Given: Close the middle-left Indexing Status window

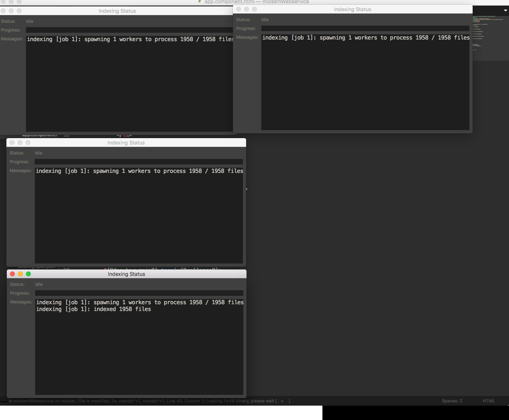Looking at the screenshot, I should coord(12,143).
